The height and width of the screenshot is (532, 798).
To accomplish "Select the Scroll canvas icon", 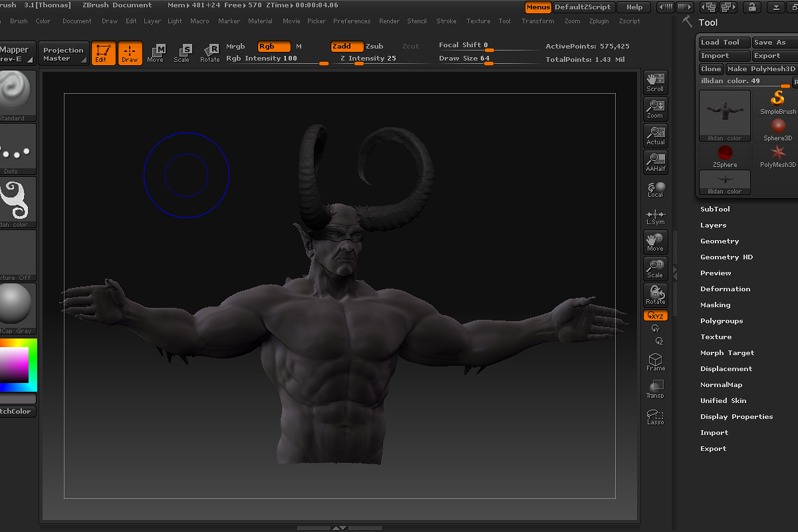I will pos(656,82).
